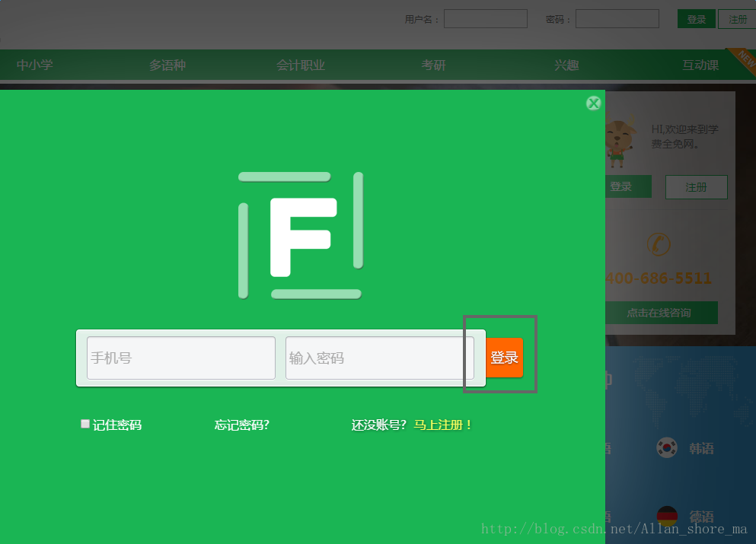Open the 韩语 language link
The height and width of the screenshot is (544, 756).
pyautogui.click(x=701, y=449)
